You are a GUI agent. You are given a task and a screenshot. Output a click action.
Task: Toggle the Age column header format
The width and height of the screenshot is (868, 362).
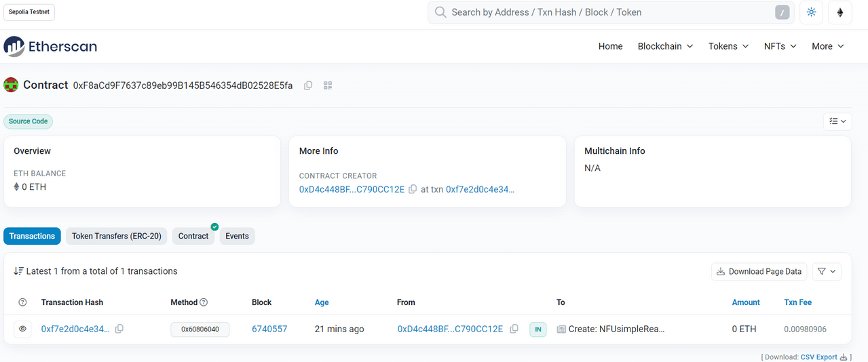tap(321, 302)
